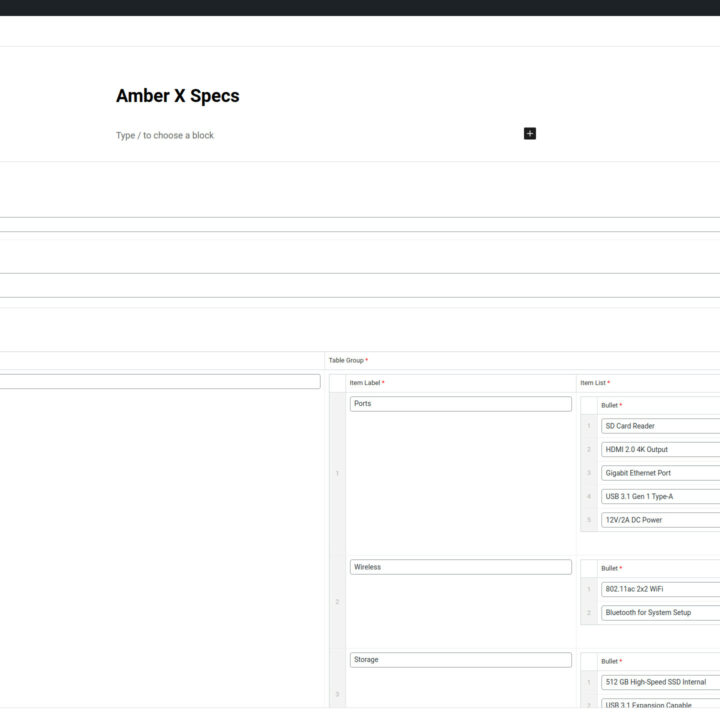Edit the USB 3.1 Gen 1 Type-A bullet

(660, 496)
